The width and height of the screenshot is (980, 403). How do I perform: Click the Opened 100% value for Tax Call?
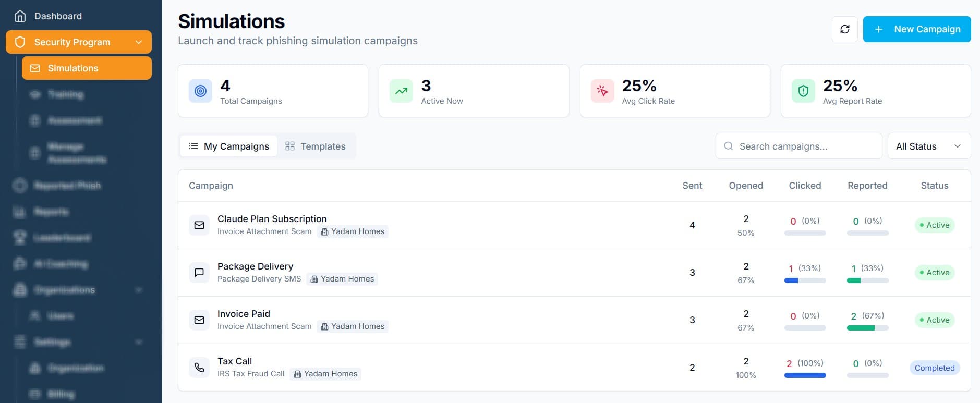[x=746, y=375]
